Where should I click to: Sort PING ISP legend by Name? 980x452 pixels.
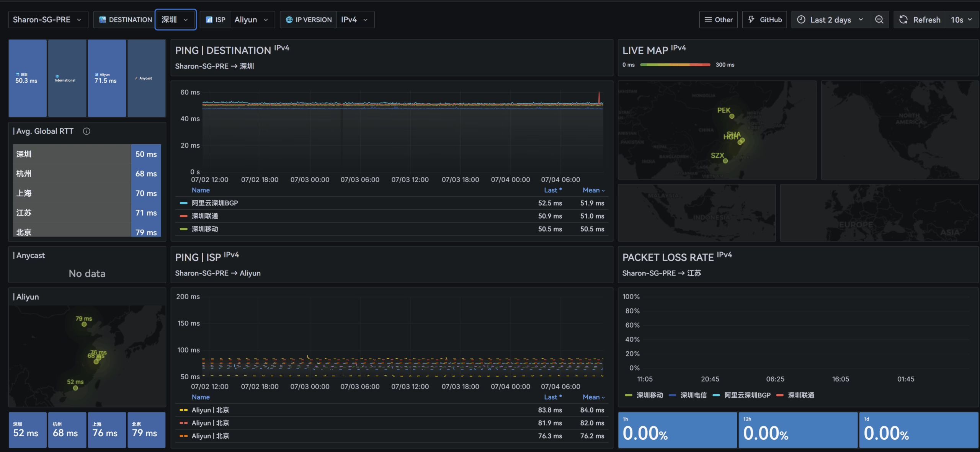point(201,397)
